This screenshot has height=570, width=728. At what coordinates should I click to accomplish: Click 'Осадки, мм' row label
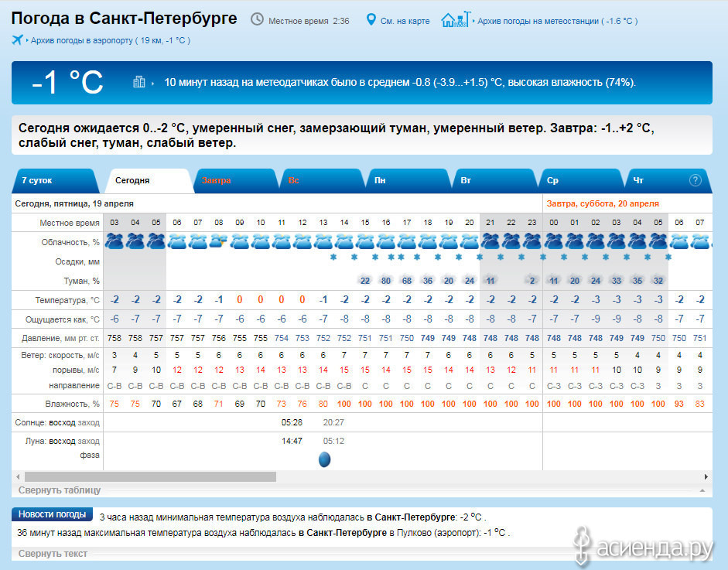pyautogui.click(x=77, y=261)
